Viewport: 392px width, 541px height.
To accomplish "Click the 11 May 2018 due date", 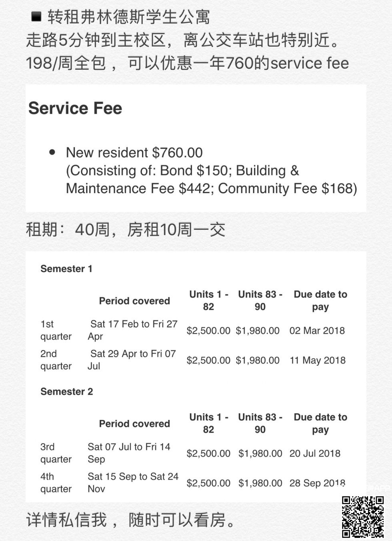I will pos(317,360).
